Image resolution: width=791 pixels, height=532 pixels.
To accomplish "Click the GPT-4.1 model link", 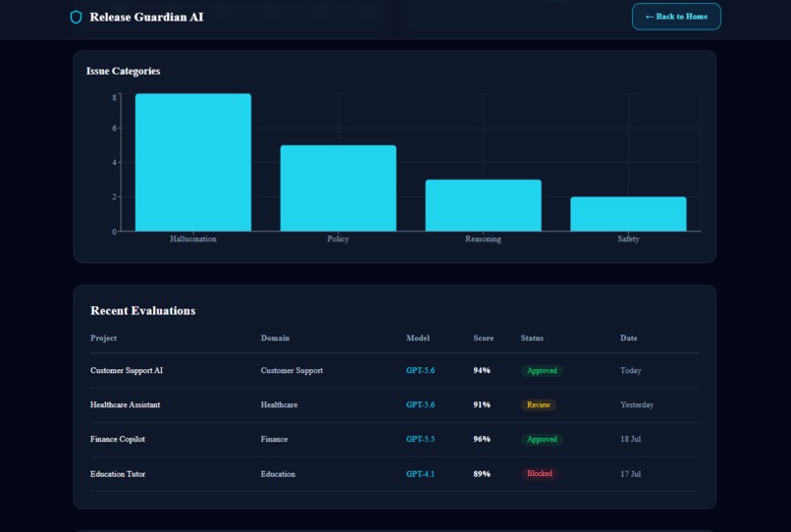I will [x=420, y=474].
